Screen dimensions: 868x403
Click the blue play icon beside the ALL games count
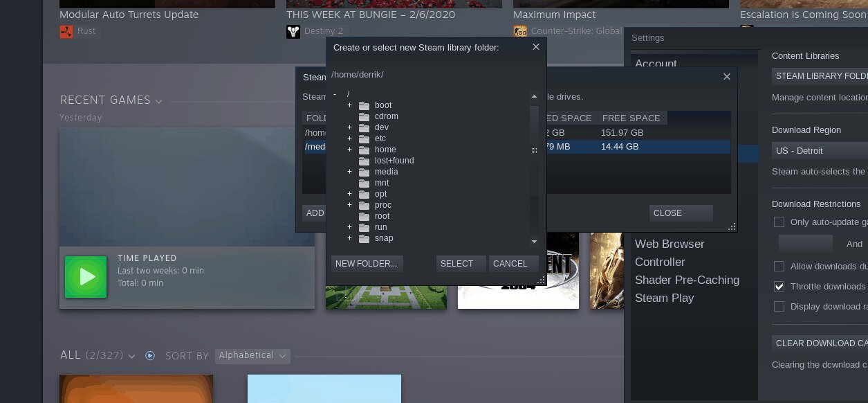150,355
